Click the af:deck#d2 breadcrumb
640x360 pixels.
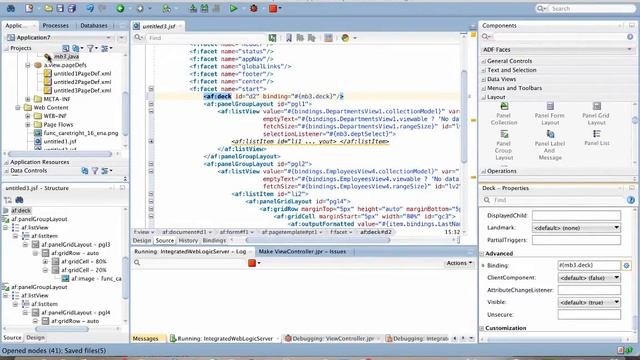click(x=376, y=232)
